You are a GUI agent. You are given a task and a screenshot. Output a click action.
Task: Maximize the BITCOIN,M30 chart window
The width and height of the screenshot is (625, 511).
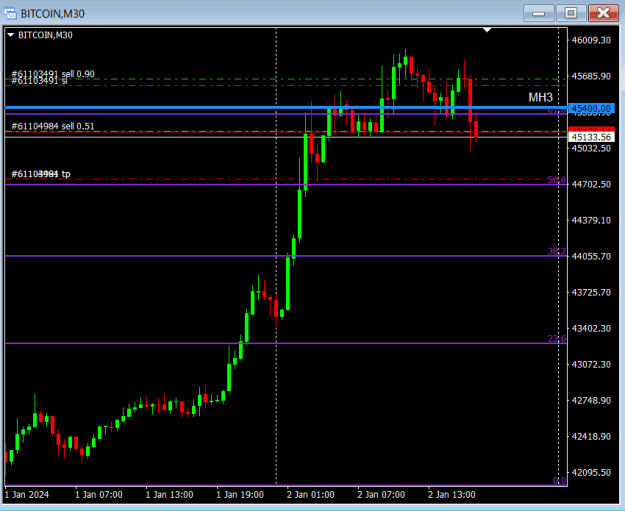point(571,13)
